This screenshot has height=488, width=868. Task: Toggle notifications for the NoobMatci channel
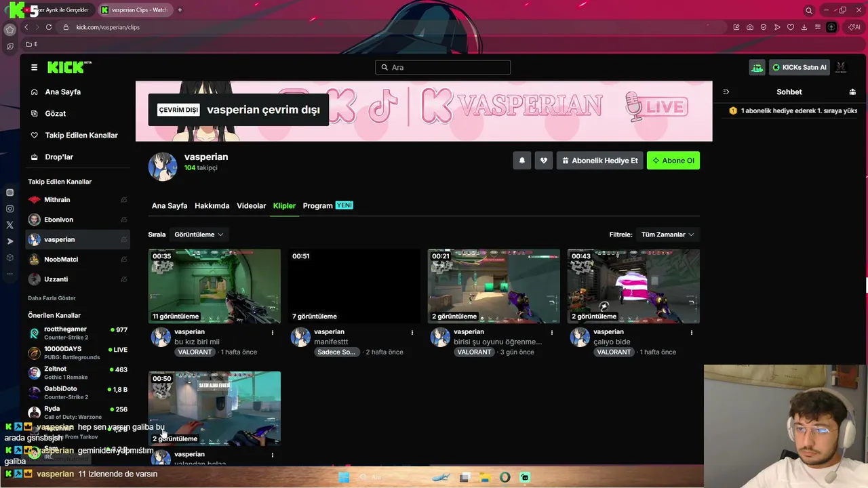click(x=123, y=260)
